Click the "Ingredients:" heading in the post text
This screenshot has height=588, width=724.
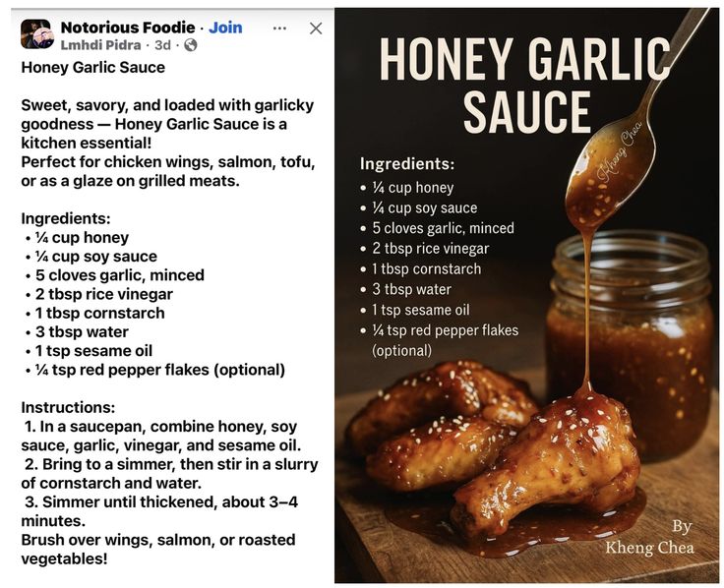point(66,218)
